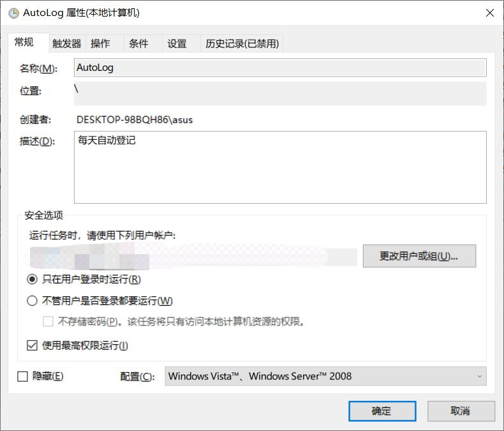
Task: Open the 设置 tab
Action: (x=181, y=43)
